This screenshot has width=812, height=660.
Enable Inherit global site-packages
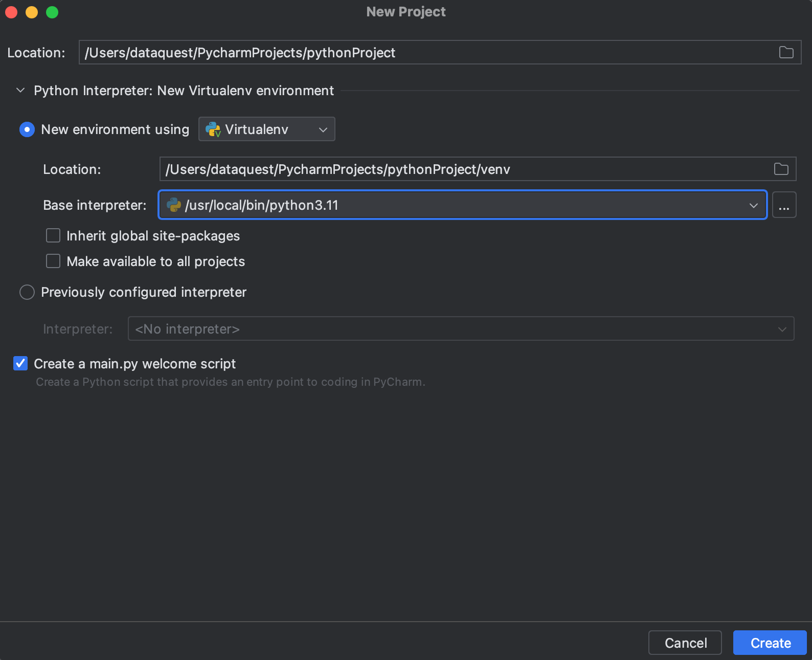(x=53, y=235)
